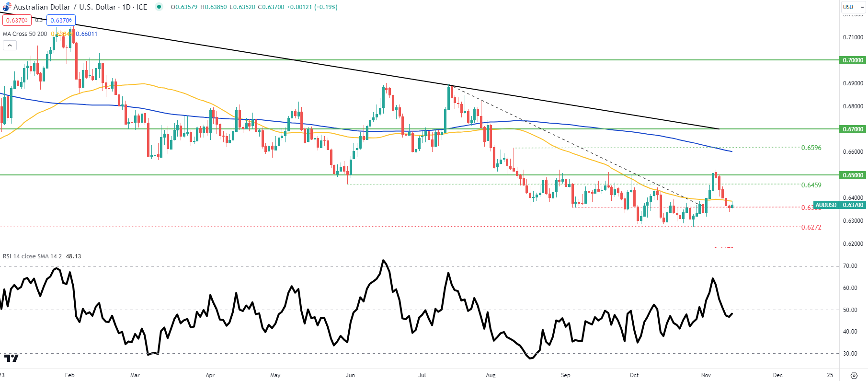
Task: Click the 0.65000 green price label
Action: tap(853, 175)
